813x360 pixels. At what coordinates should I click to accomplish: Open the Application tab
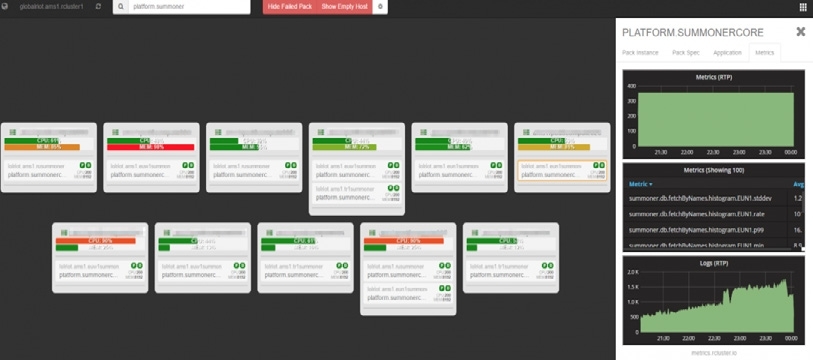pos(727,53)
